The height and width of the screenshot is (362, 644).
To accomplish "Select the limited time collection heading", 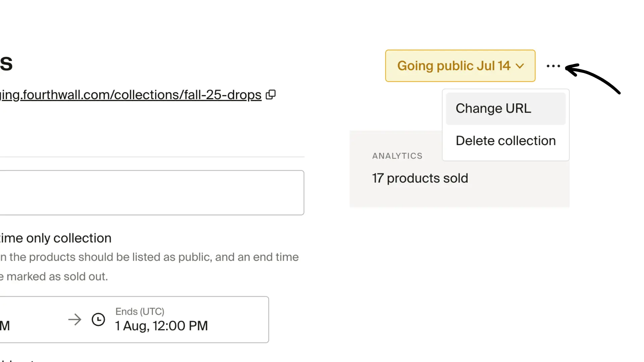I will click(x=55, y=238).
